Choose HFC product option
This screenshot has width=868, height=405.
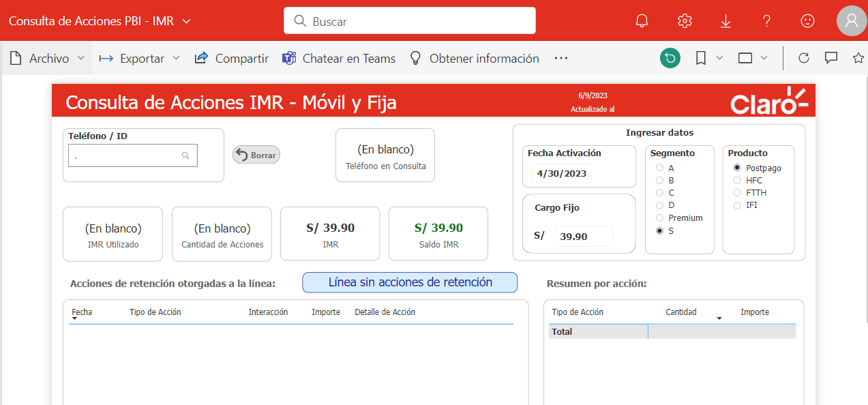pyautogui.click(x=737, y=181)
